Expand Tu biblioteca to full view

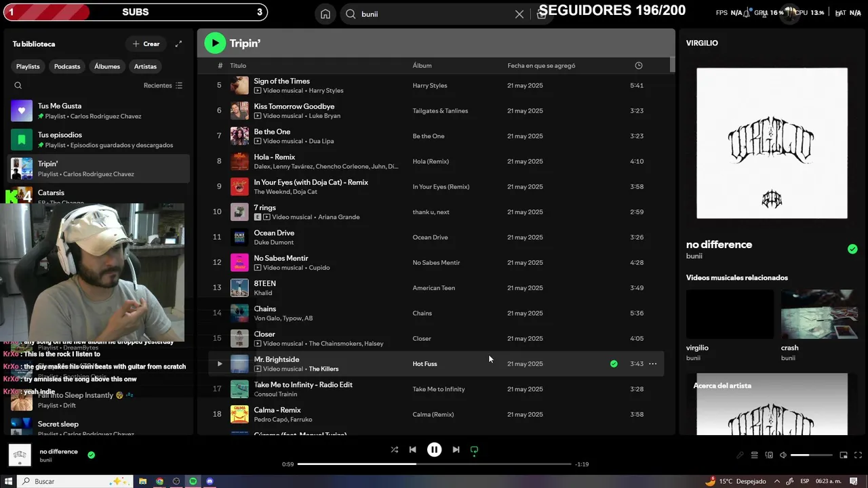tap(178, 44)
